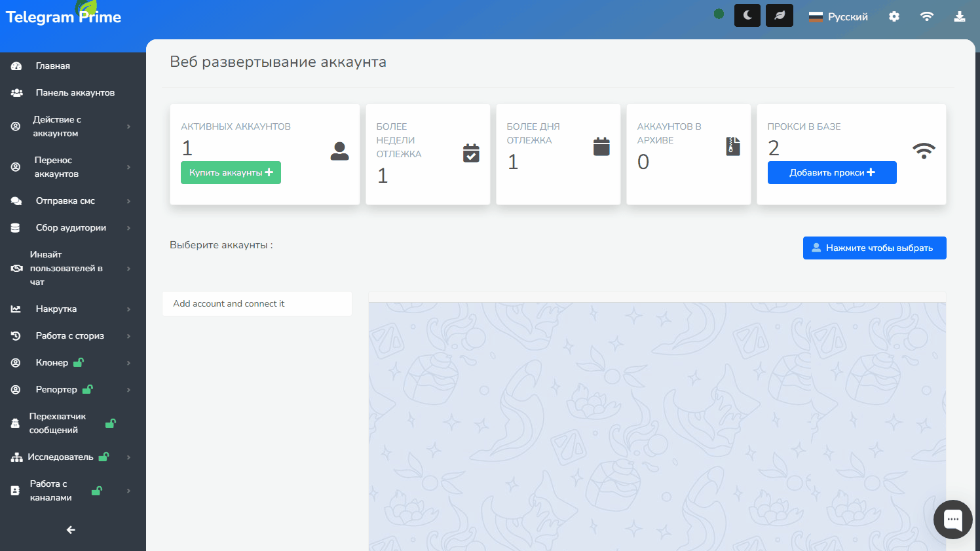
Task: Click the Telegram Prime logo
Action: (64, 16)
